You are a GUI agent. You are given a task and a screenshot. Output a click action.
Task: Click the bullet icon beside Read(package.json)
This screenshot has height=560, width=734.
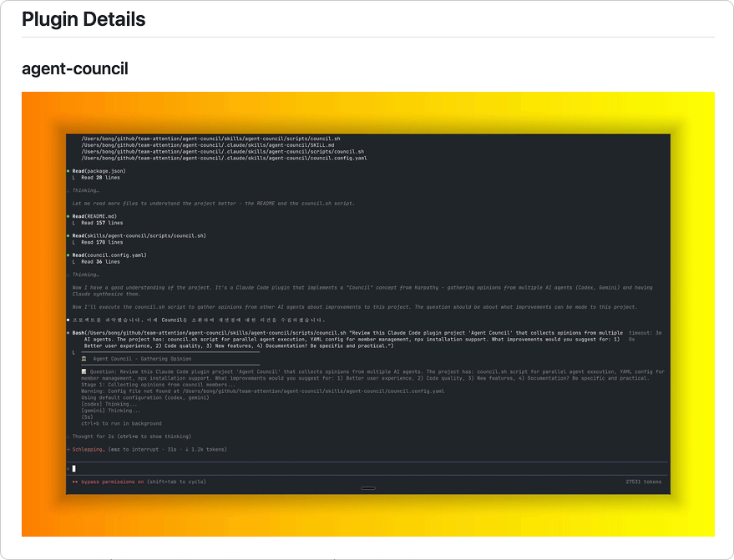[x=69, y=170]
